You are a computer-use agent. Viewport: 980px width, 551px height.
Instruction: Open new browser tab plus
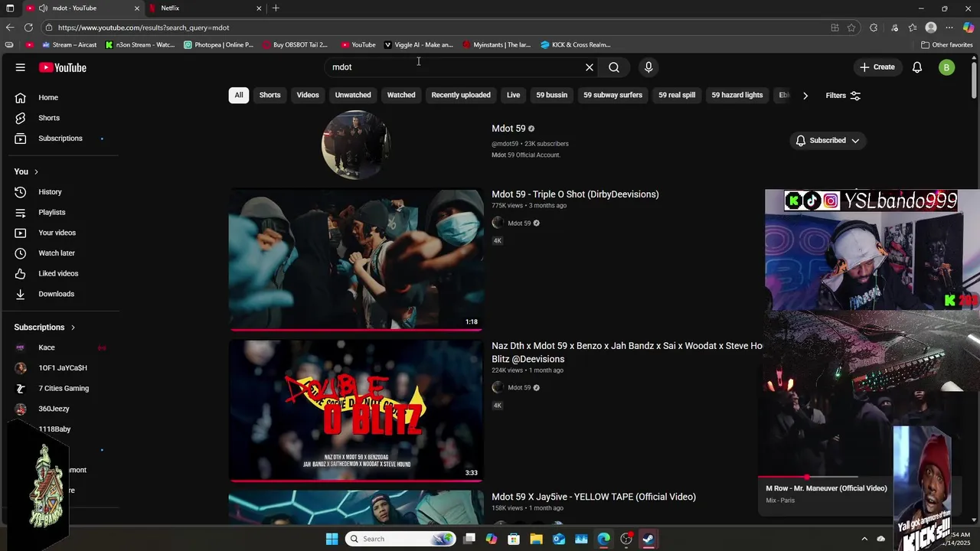[276, 8]
